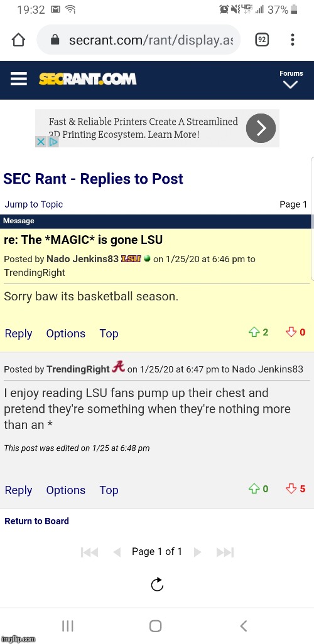The width and height of the screenshot is (314, 644).
Task: Reply to TrendingRight's post
Action: pyautogui.click(x=18, y=490)
